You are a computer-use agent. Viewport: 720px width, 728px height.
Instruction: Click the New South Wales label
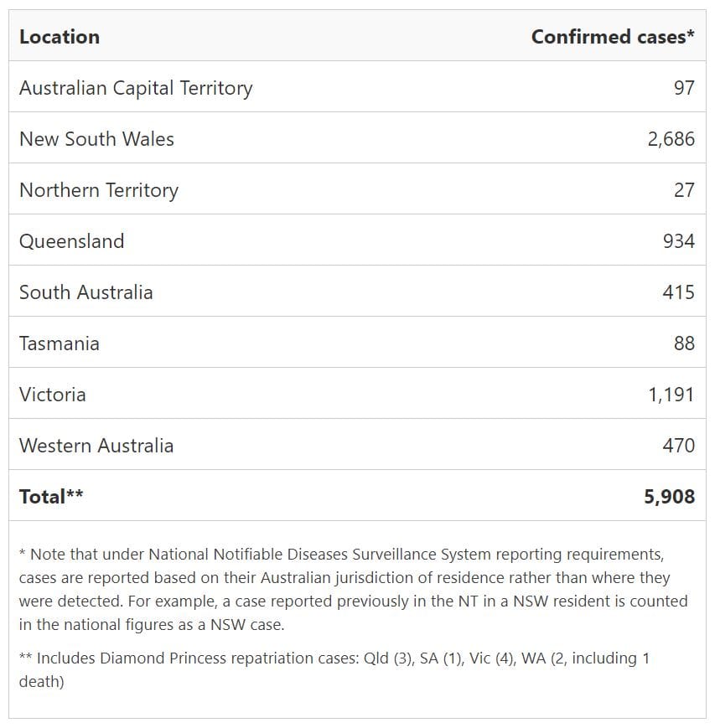pyautogui.click(x=95, y=139)
